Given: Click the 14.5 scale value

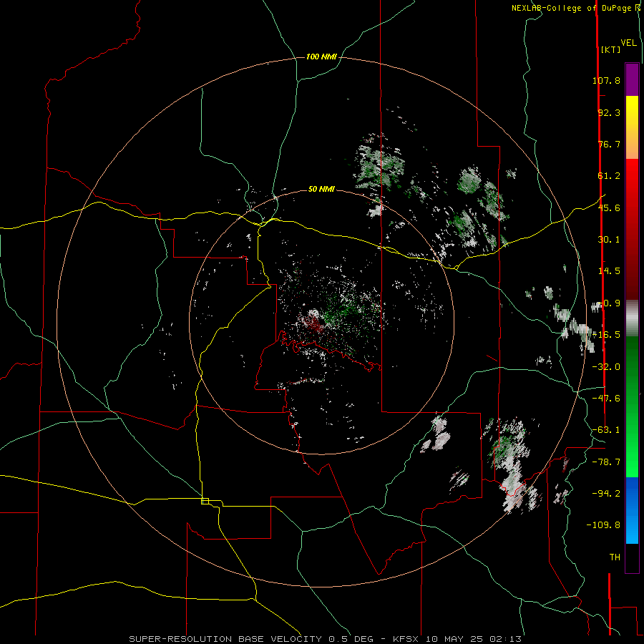Looking at the screenshot, I should point(609,271).
